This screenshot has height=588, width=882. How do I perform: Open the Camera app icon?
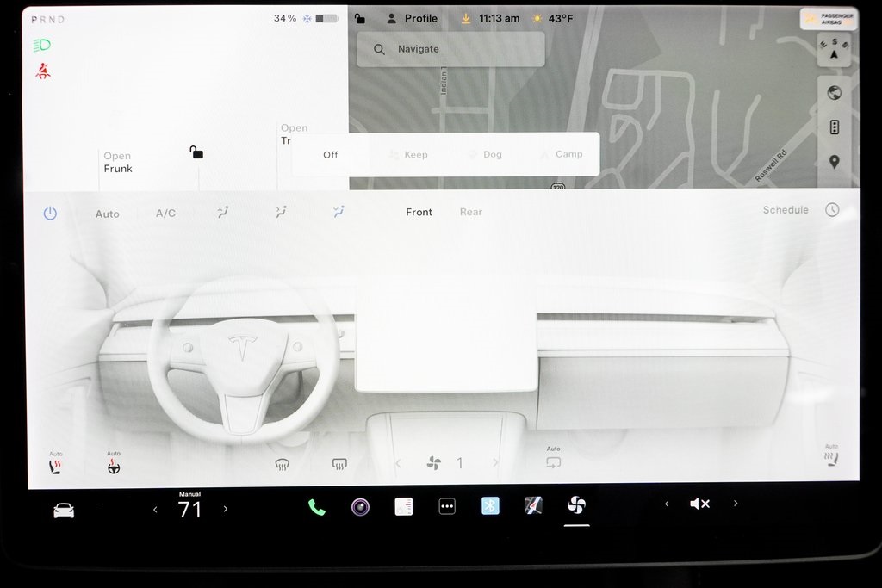coord(360,507)
